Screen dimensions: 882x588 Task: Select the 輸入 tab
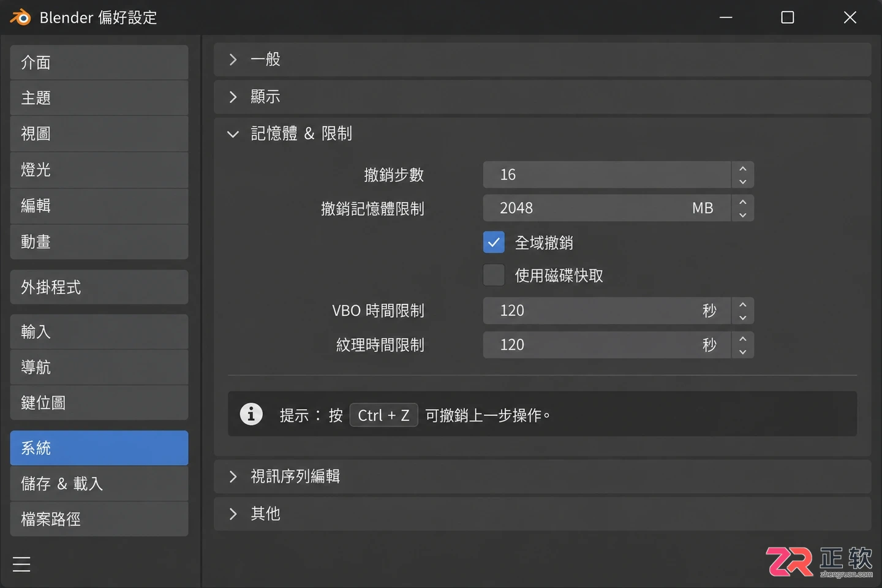99,332
